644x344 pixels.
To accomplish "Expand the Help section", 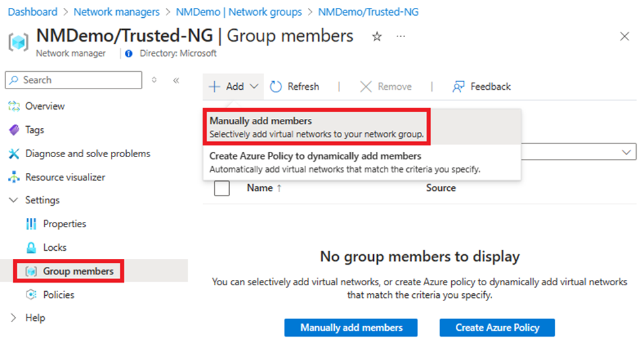I will [x=14, y=318].
